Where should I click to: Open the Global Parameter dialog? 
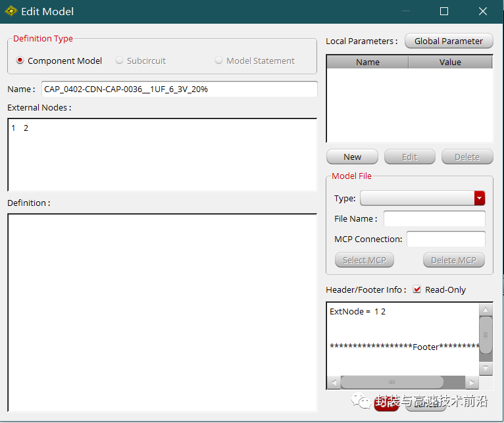(449, 41)
